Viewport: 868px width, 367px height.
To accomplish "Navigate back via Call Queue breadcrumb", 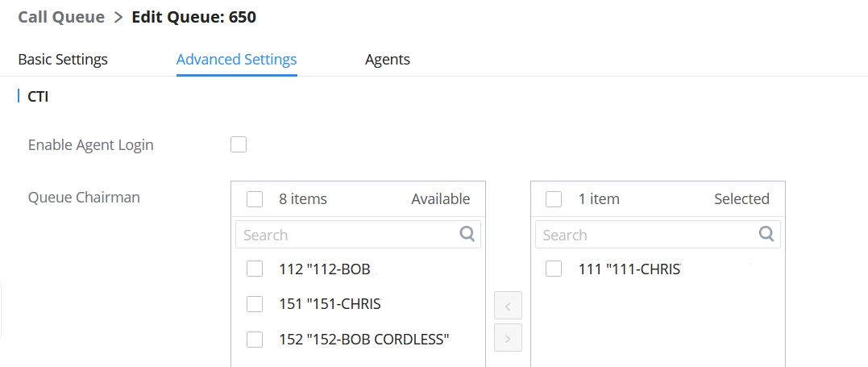I will (61, 17).
